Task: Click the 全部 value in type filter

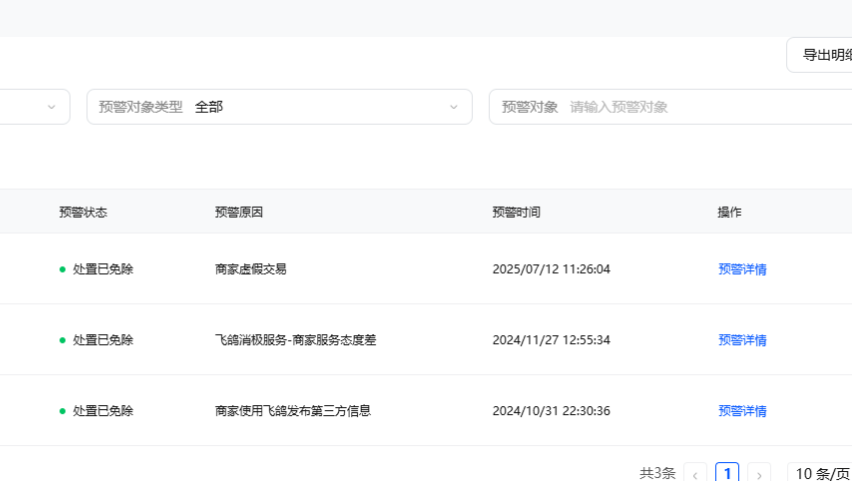Action: [209, 107]
